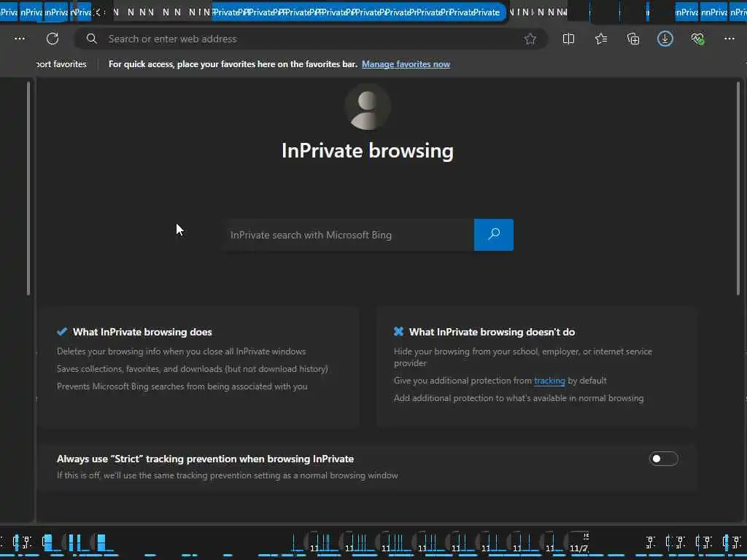
Task: Click the Import favorites button on favorites bar
Action: click(x=61, y=64)
